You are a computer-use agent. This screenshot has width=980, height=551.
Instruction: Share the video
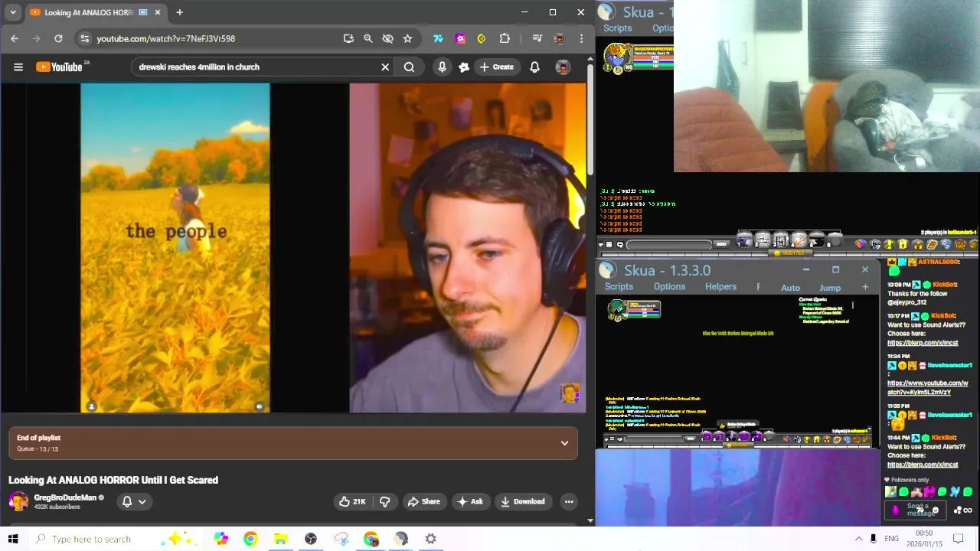[423, 501]
